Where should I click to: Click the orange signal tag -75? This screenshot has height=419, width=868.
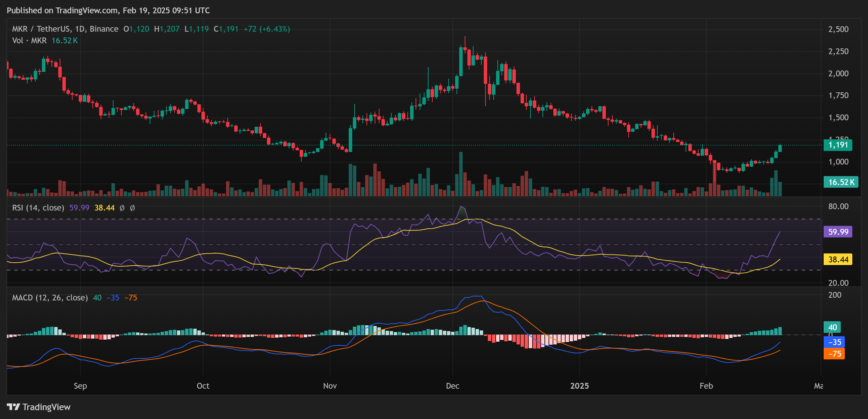(x=834, y=354)
